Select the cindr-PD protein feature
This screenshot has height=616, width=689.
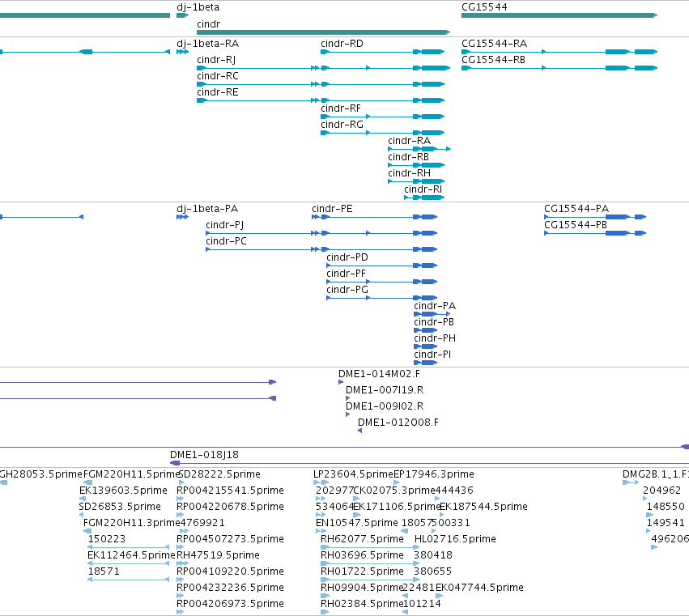382,266
